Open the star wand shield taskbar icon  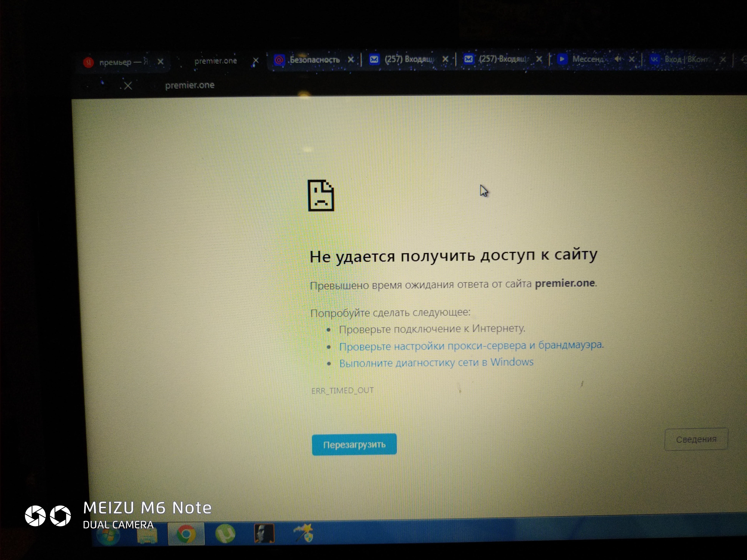(x=304, y=533)
